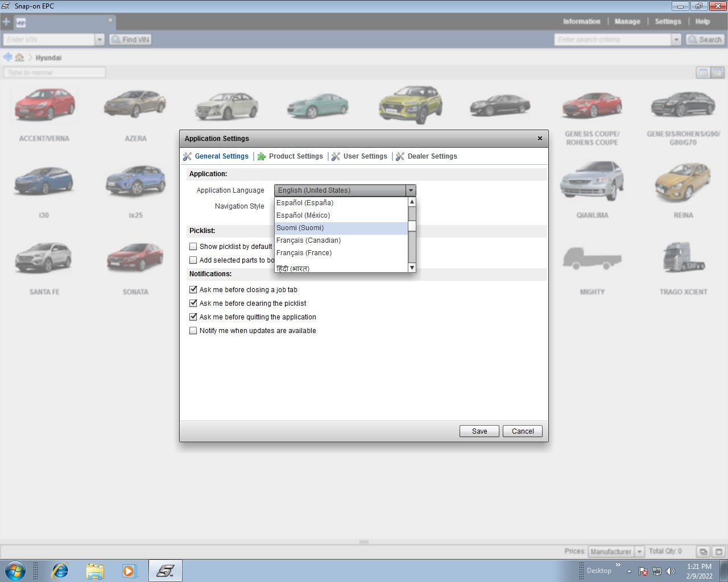Select Français (Canadian) language option
728x582 pixels.
pos(341,240)
